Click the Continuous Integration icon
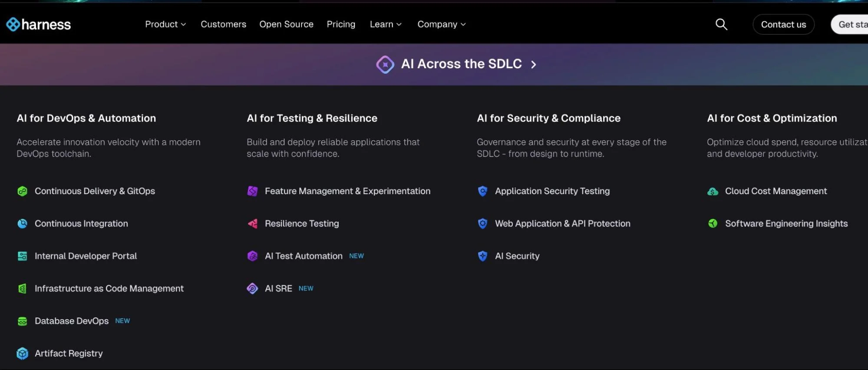This screenshot has width=868, height=370. click(22, 224)
